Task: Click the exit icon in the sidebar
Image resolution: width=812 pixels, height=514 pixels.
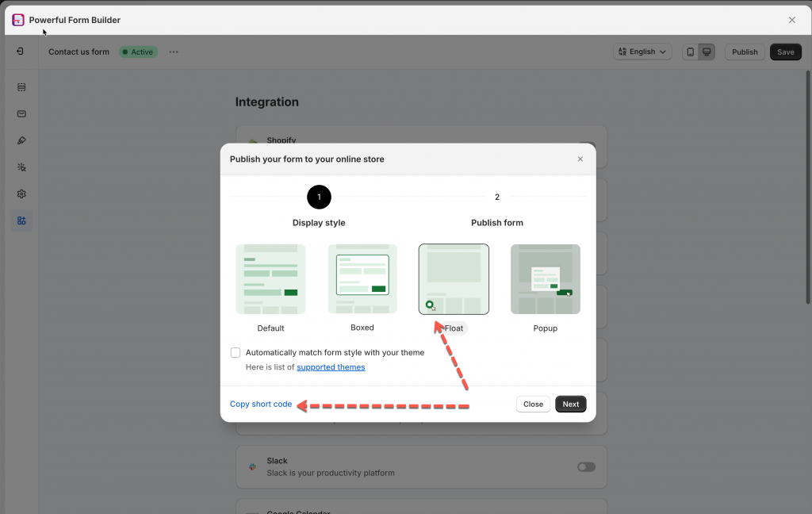Action: pyautogui.click(x=21, y=52)
